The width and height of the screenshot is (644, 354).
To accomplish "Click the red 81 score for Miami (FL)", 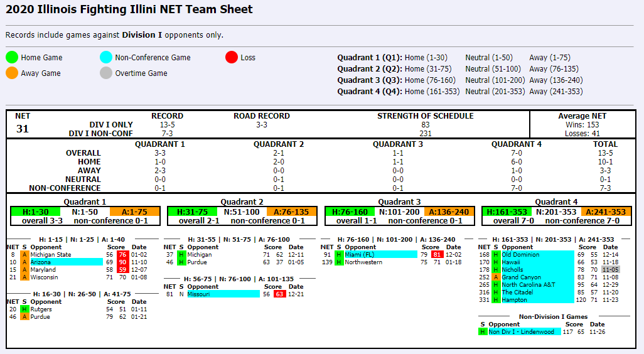I will (x=437, y=255).
